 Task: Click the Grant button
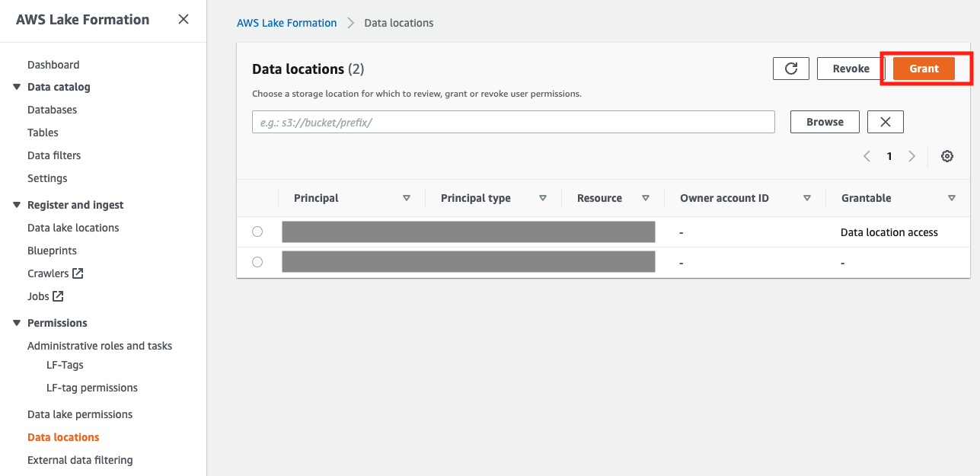(924, 69)
